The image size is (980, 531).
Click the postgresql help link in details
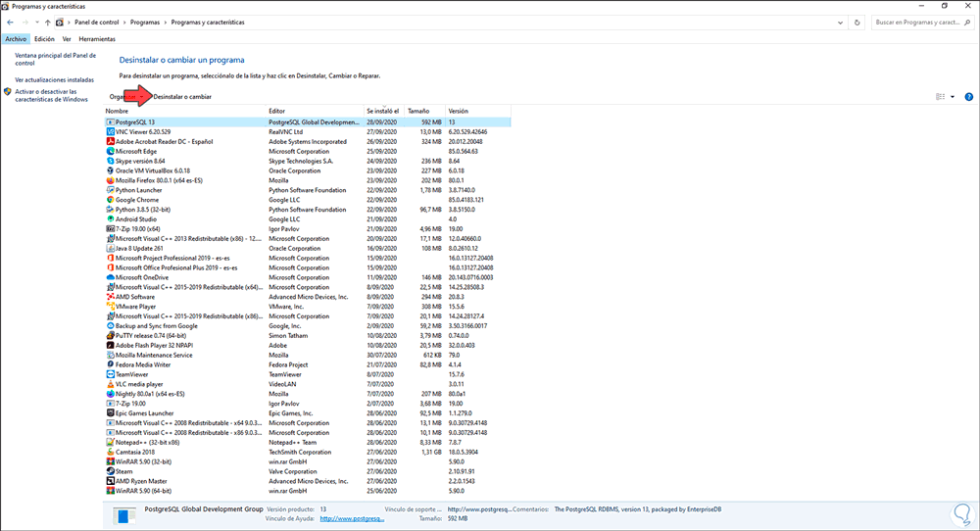(352, 518)
